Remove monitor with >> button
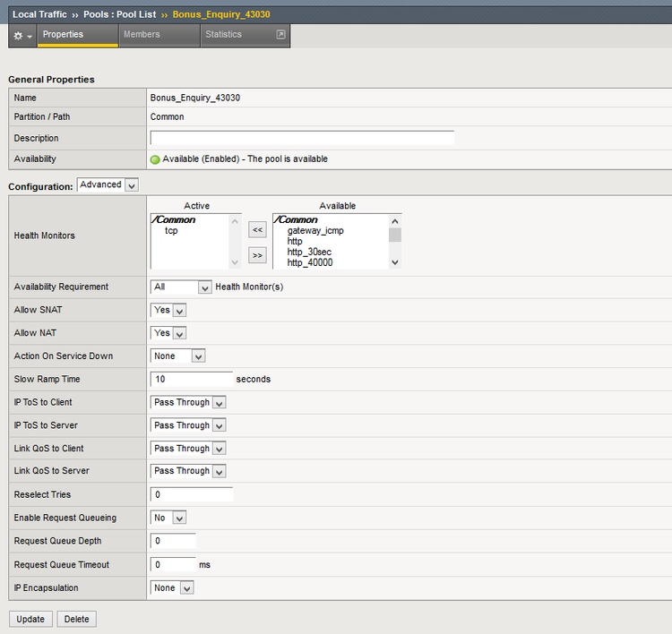The image size is (672, 634). click(x=258, y=255)
